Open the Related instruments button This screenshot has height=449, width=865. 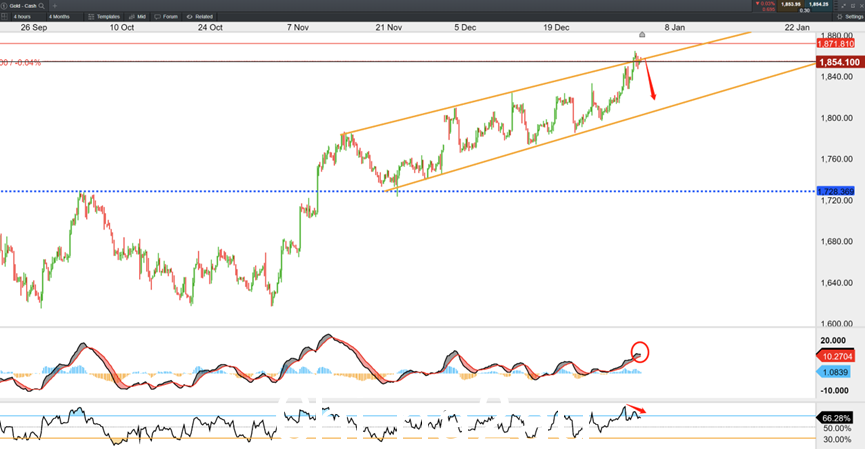click(200, 17)
